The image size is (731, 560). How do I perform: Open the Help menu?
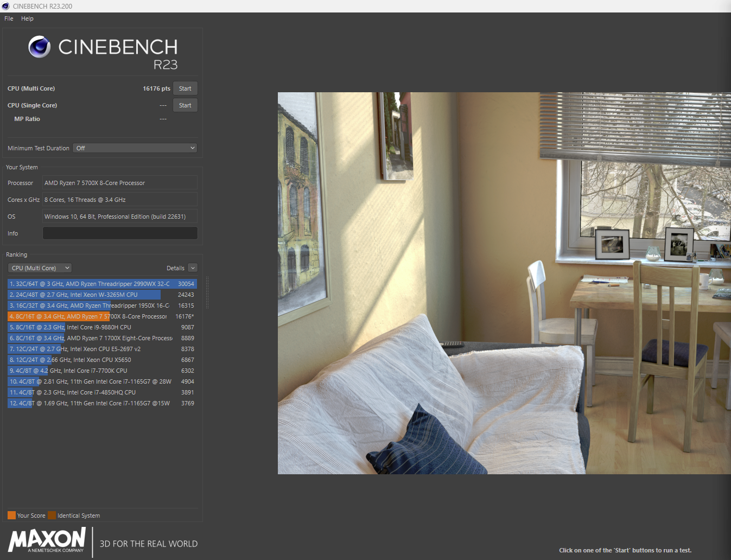tap(27, 18)
